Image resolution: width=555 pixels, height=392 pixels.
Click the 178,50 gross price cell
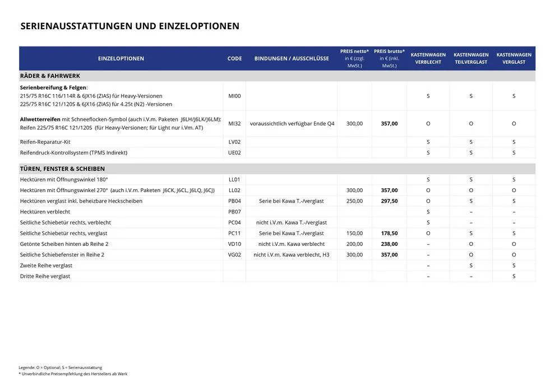point(389,234)
